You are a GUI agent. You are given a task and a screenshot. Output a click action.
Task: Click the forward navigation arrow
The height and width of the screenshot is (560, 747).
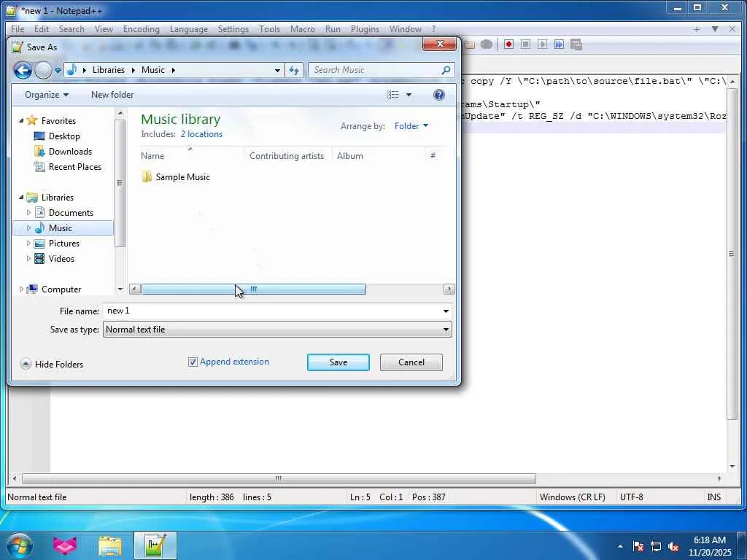tap(43, 70)
